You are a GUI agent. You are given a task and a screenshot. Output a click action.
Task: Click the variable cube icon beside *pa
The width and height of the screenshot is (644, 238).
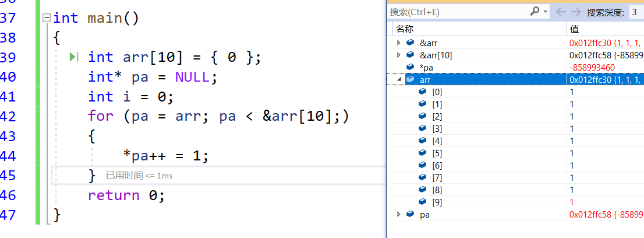(410, 66)
